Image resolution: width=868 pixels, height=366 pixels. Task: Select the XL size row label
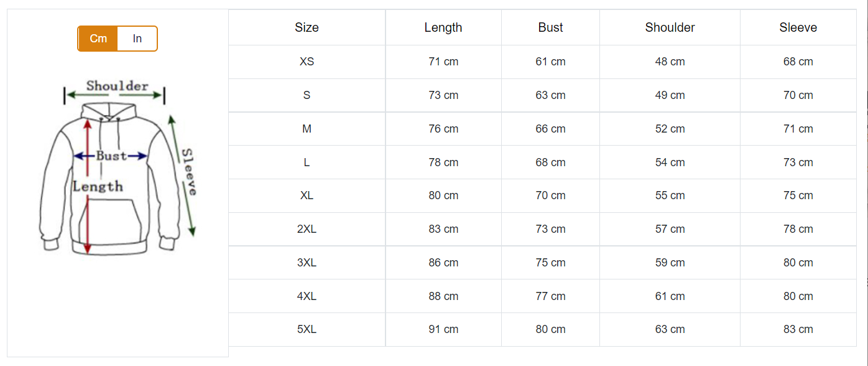[307, 195]
